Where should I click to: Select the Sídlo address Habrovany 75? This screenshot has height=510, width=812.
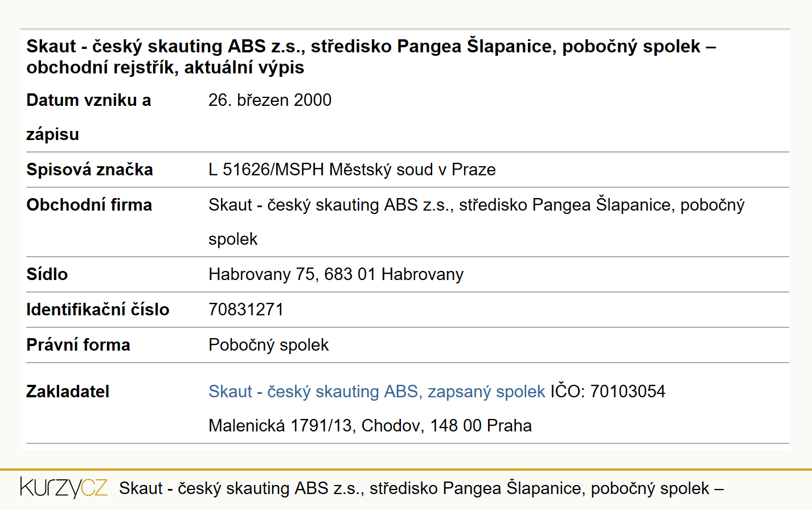point(336,274)
